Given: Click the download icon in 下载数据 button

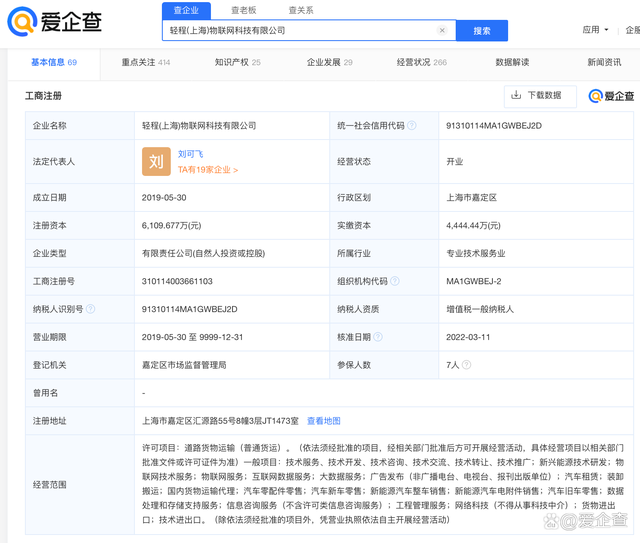Looking at the screenshot, I should click(x=516, y=95).
